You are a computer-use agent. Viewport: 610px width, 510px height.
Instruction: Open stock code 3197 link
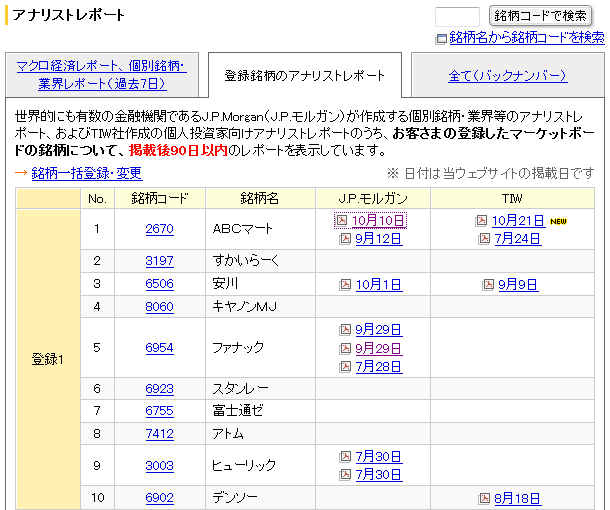(x=160, y=261)
